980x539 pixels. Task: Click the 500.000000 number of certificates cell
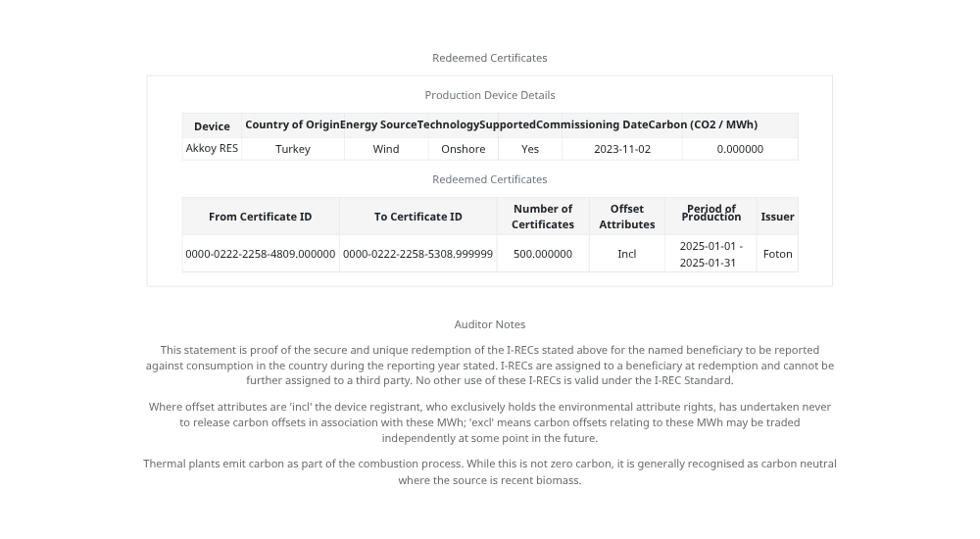pyautogui.click(x=542, y=254)
